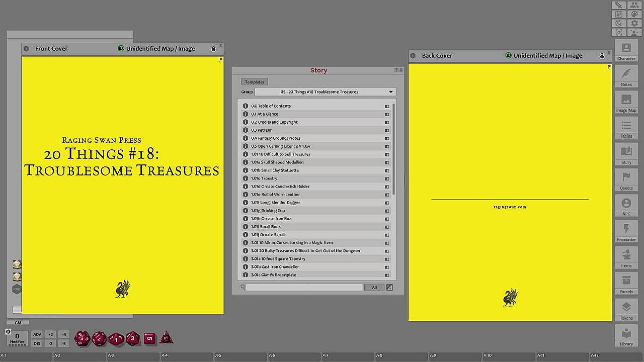Image resolution: width=644 pixels, height=362 pixels.
Task: Toggle the +2 modifier button
Action: [50, 334]
